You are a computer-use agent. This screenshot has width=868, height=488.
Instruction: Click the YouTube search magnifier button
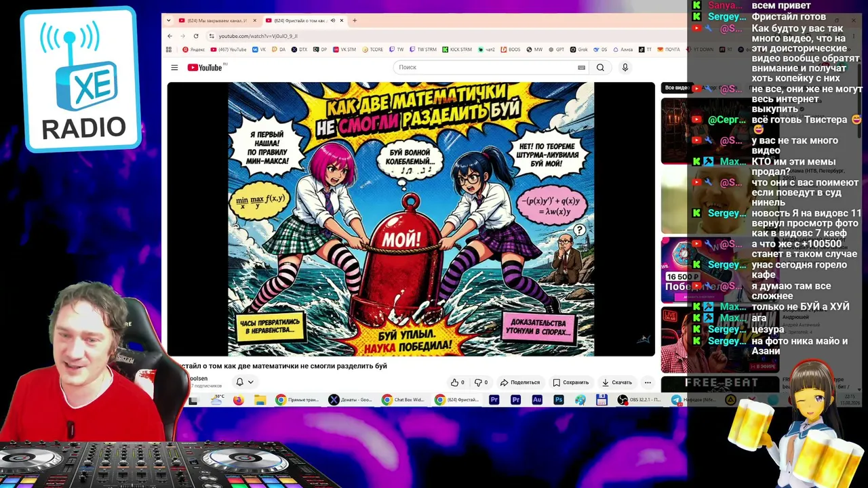click(600, 68)
